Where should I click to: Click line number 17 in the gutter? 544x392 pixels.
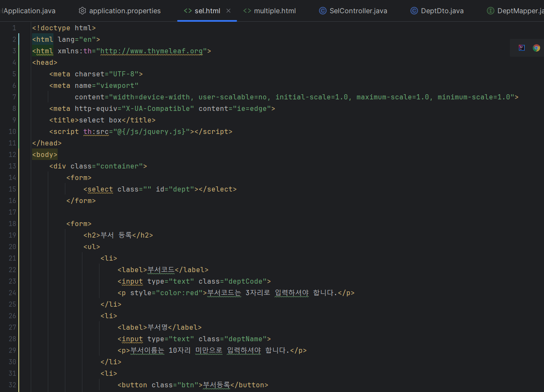point(12,212)
